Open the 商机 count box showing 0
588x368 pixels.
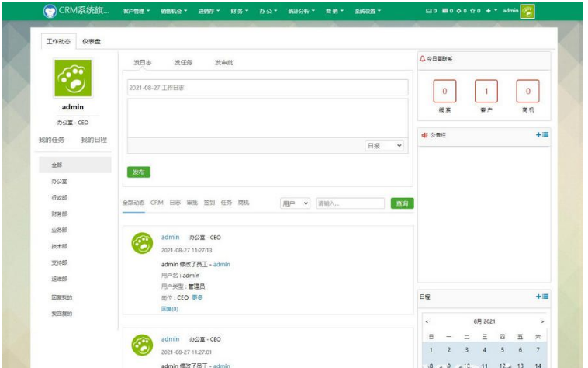(x=527, y=91)
